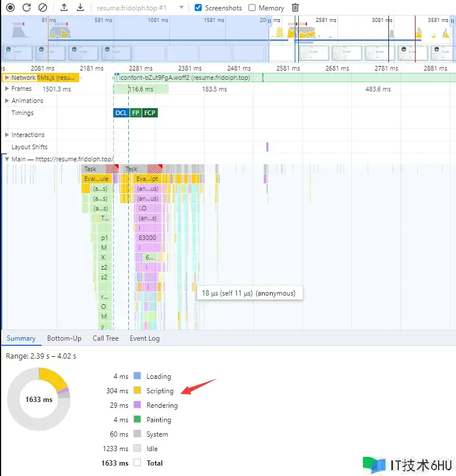Click the clear recording icon
Screen dimensions: 456x476
click(43, 8)
